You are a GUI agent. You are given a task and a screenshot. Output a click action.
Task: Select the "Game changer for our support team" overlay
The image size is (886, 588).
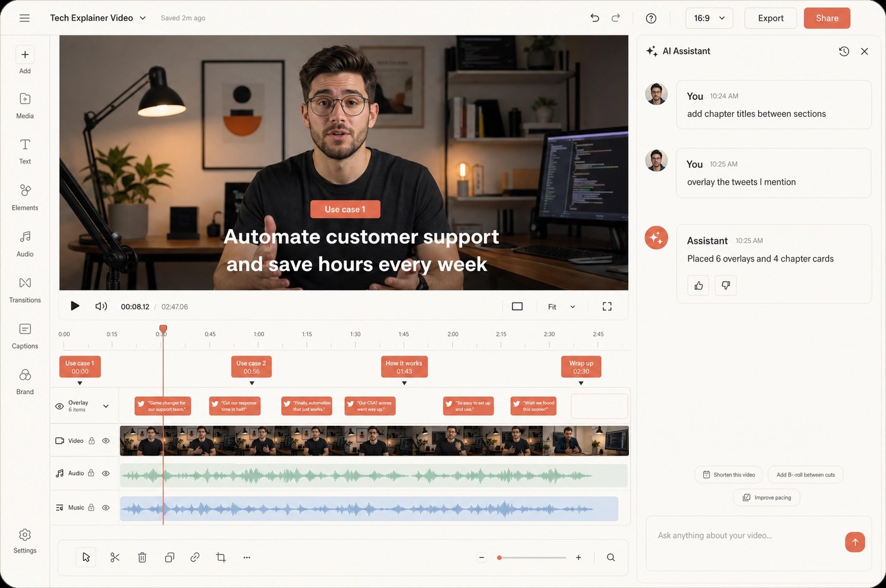[163, 406]
